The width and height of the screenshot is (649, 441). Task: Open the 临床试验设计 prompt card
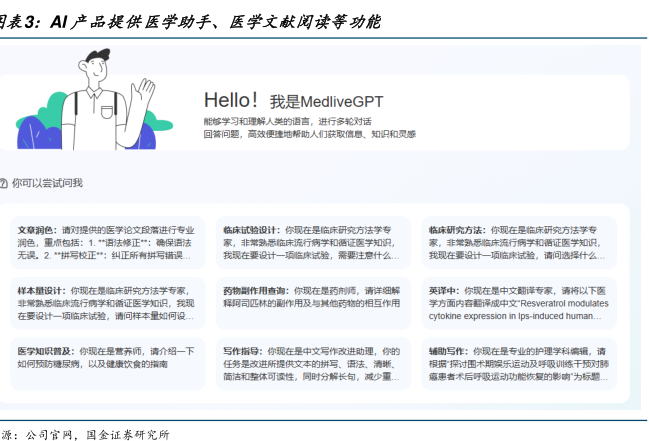tap(315, 242)
